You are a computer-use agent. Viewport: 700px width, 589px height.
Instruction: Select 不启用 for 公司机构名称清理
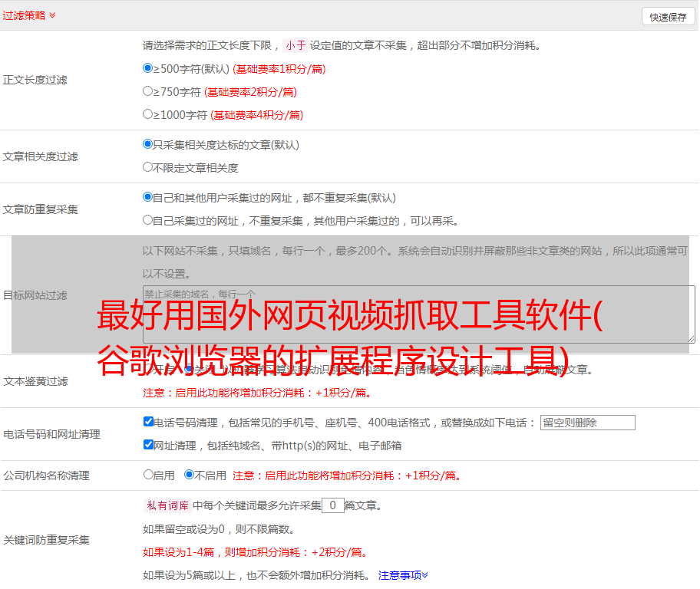[x=189, y=475]
